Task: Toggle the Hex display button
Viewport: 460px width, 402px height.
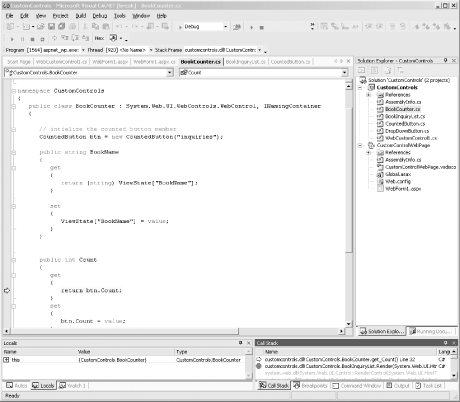Action: click(x=99, y=38)
